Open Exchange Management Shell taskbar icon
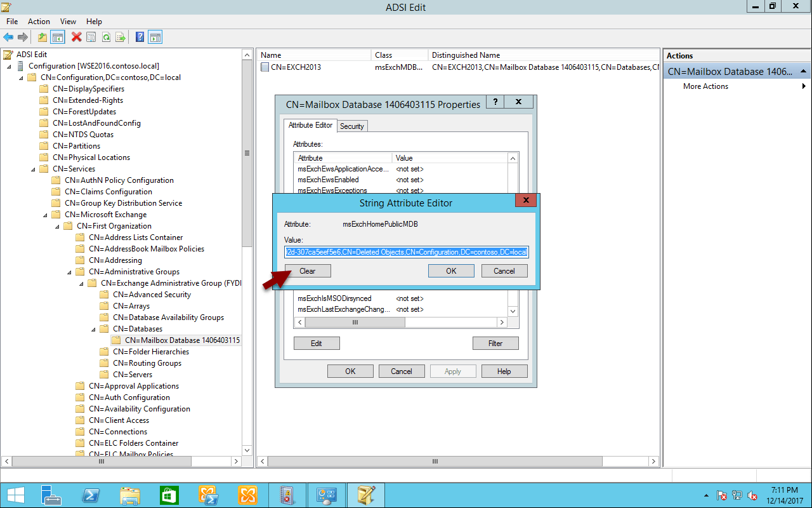The height and width of the screenshot is (508, 812). coord(209,495)
